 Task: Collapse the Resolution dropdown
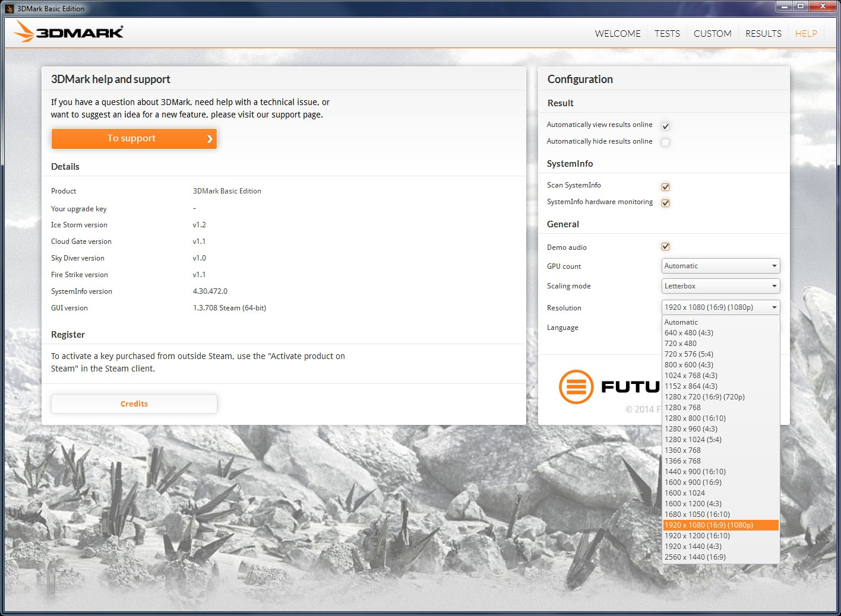coord(720,307)
